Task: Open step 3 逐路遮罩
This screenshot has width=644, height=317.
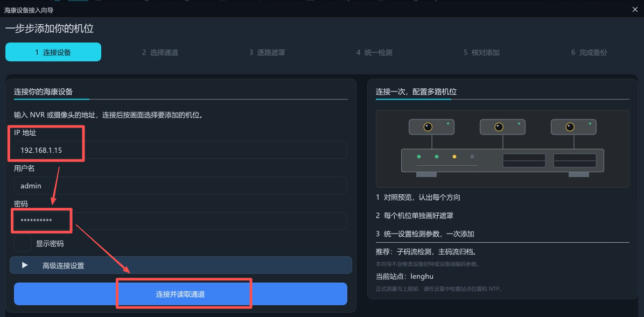Action: [267, 53]
